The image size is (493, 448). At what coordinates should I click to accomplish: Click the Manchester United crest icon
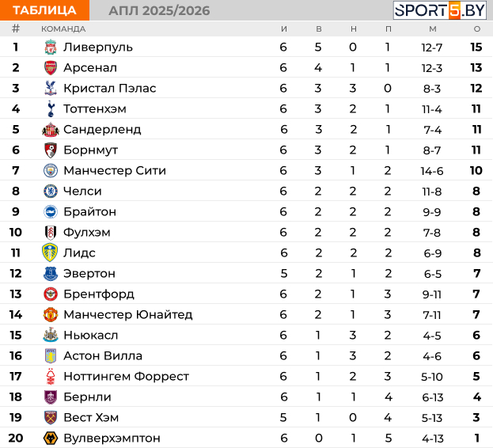coord(51,315)
